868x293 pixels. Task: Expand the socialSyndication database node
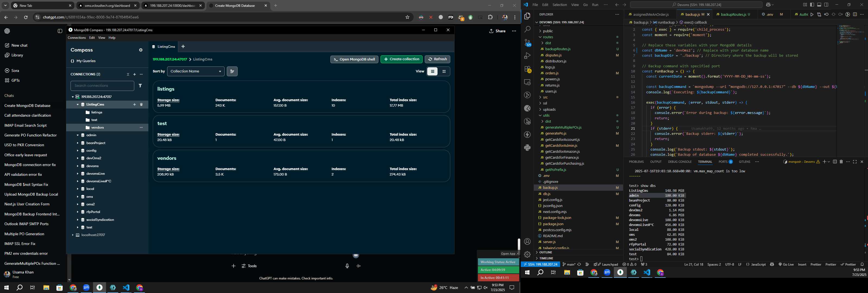(x=78, y=220)
